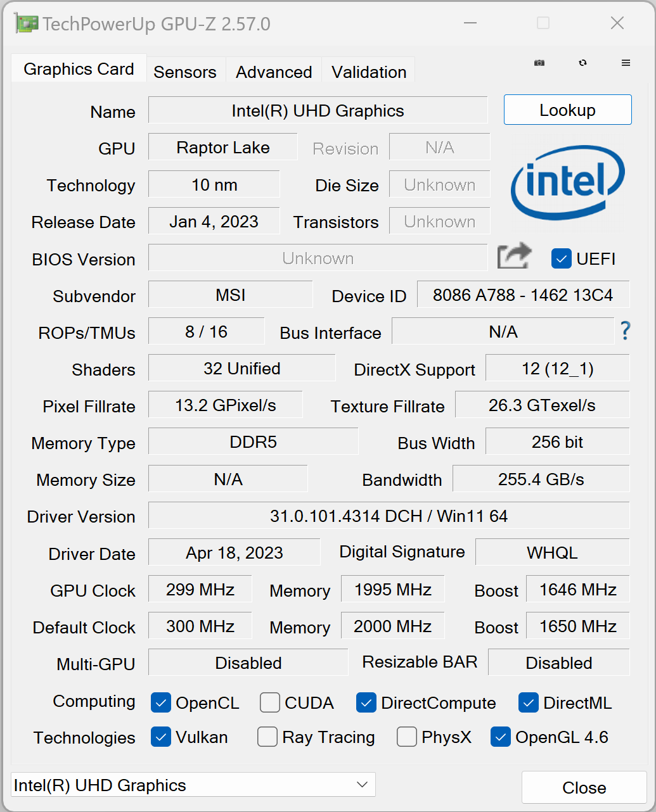Click the GPU-Z title bar app icon
Viewport: 656px width, 812px height.
[27, 24]
